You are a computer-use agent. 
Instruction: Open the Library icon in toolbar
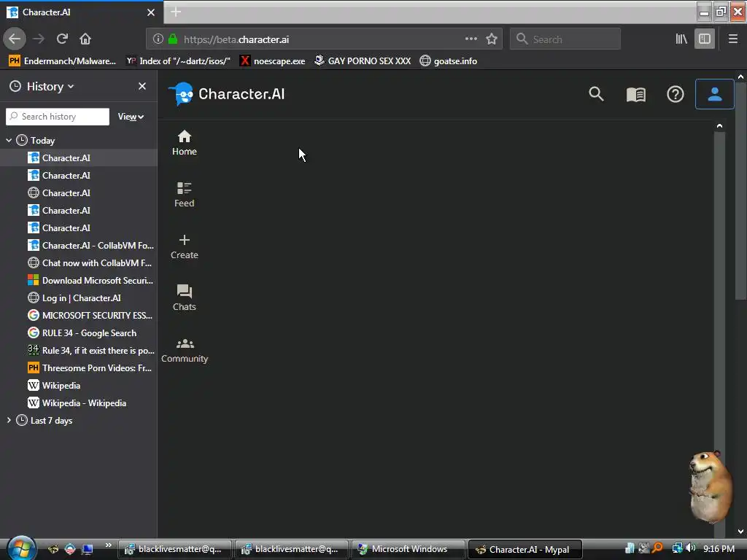click(x=681, y=39)
